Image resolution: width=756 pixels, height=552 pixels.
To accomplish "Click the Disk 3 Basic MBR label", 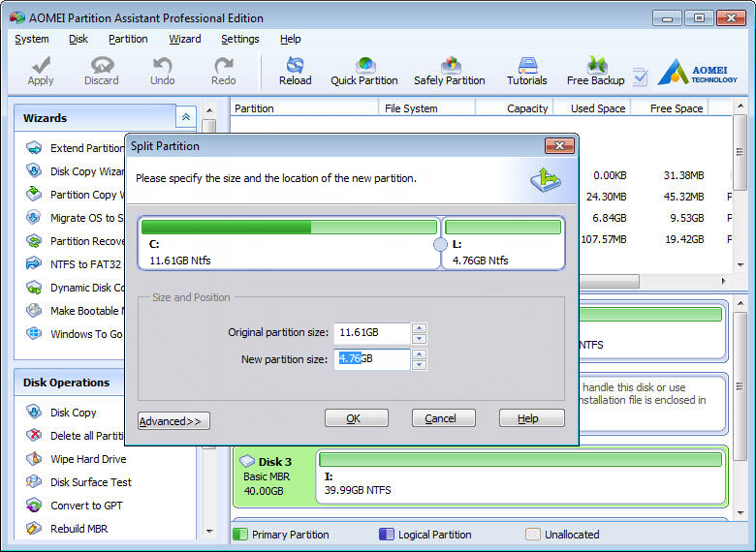I will (x=267, y=476).
